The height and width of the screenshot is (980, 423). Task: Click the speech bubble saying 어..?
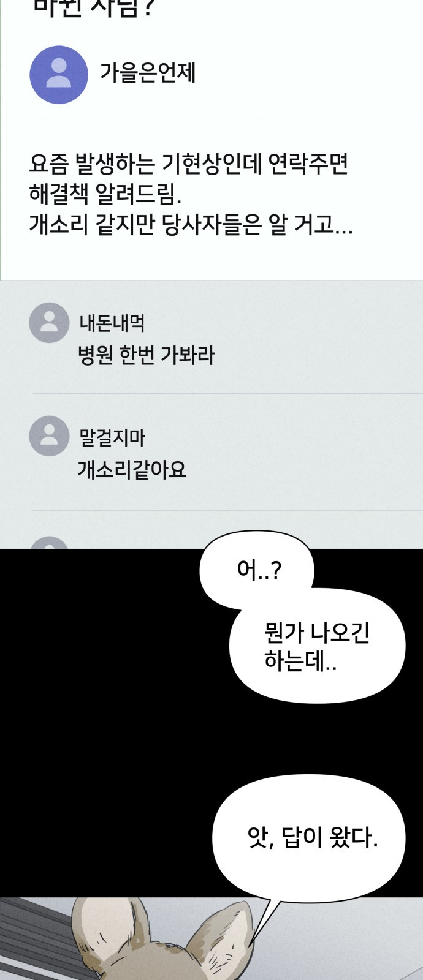(x=257, y=570)
